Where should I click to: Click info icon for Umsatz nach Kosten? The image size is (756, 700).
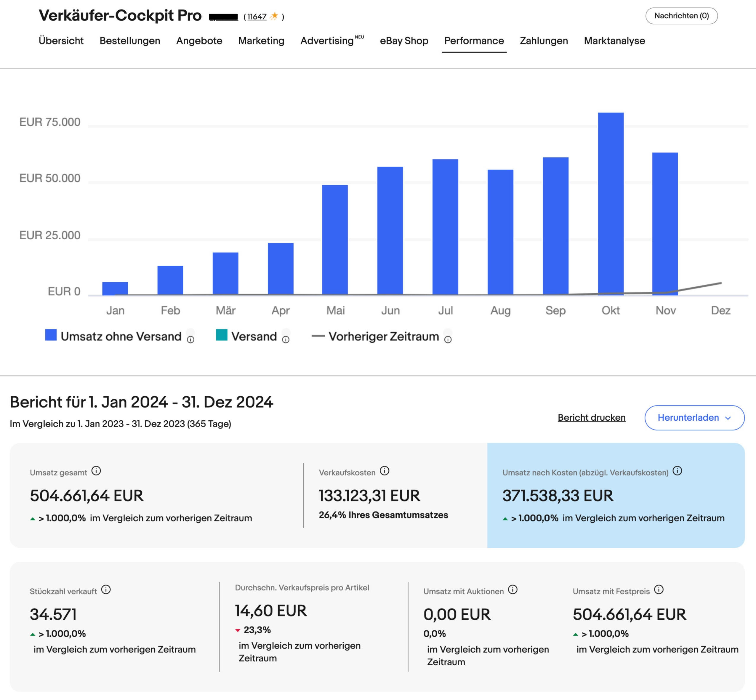click(x=677, y=470)
